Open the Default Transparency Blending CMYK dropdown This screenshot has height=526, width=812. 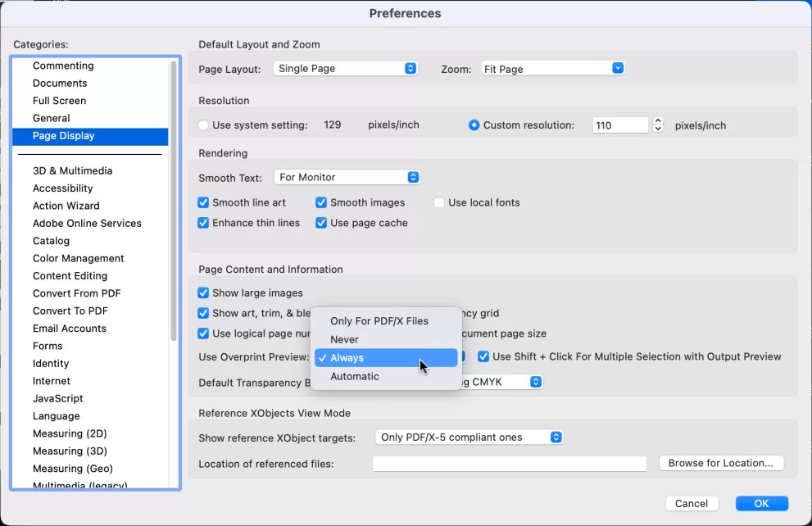click(508, 382)
